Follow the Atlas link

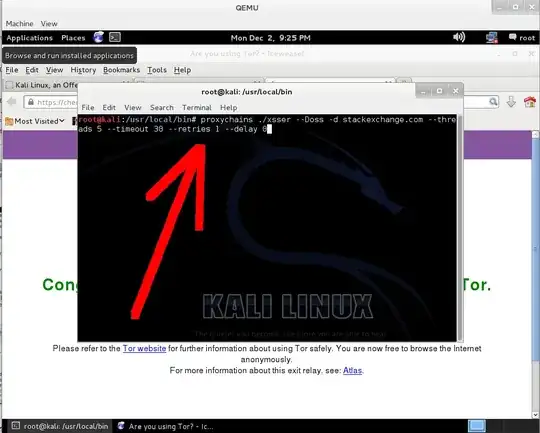(352, 370)
